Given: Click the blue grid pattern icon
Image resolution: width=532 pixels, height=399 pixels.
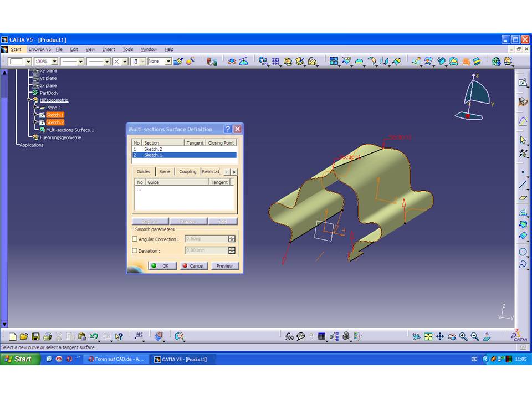Looking at the screenshot, I should pos(275,62).
